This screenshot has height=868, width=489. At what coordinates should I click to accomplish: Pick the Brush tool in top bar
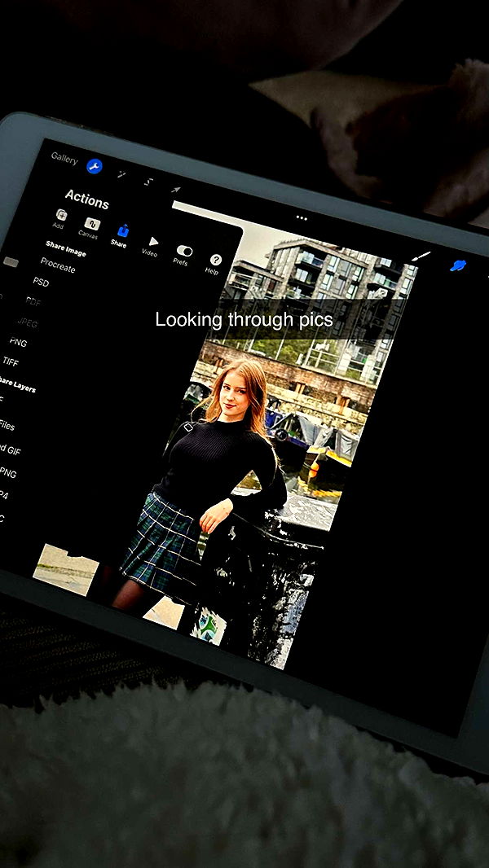421,256
